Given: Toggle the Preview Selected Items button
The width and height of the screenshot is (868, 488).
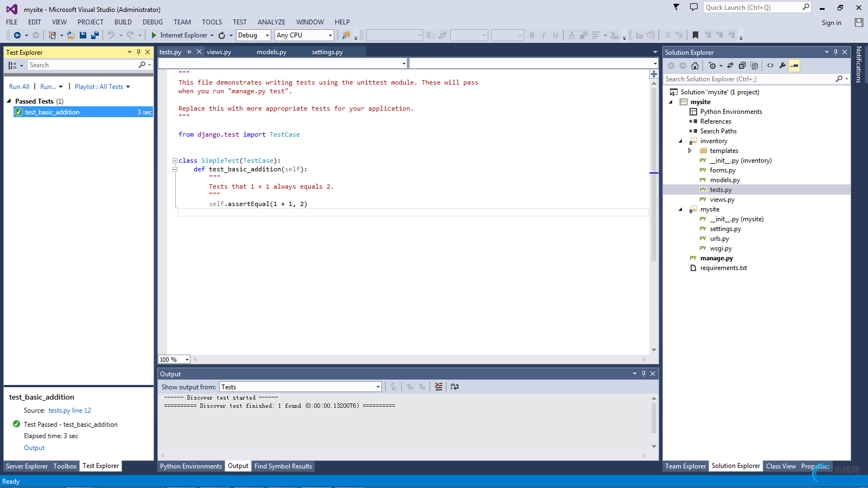Looking at the screenshot, I should [x=794, y=66].
